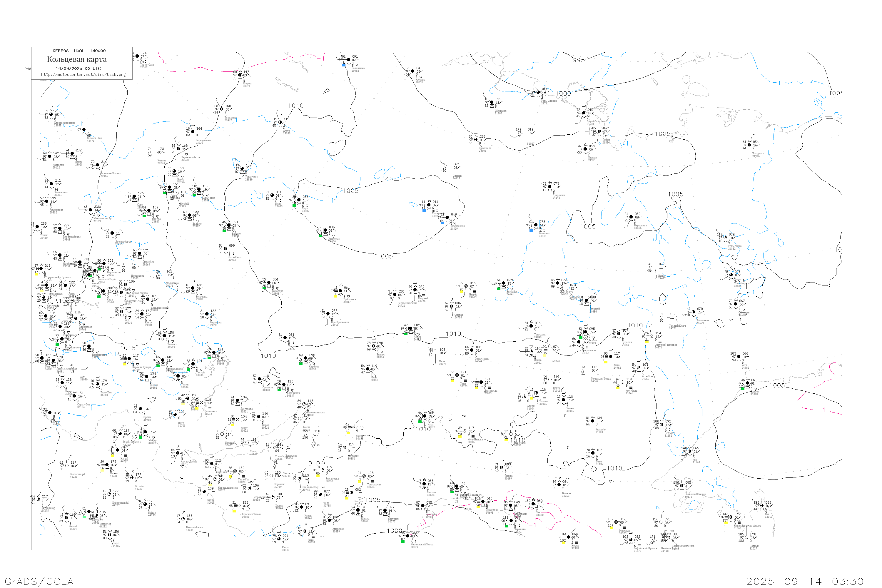The image size is (882, 588).
Task: Click the 1015 isobar label
Action: [x=128, y=348]
